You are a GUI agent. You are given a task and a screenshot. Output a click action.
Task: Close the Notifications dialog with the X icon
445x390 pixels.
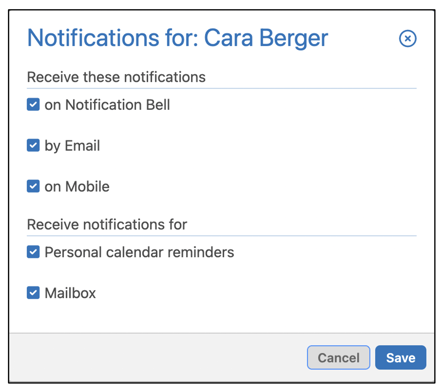407,38
